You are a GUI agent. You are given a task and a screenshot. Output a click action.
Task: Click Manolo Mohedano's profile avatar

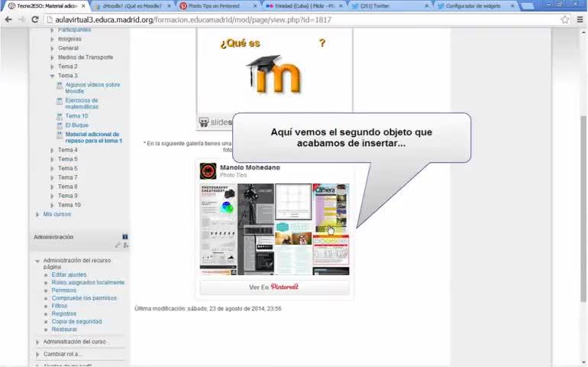coord(208,171)
